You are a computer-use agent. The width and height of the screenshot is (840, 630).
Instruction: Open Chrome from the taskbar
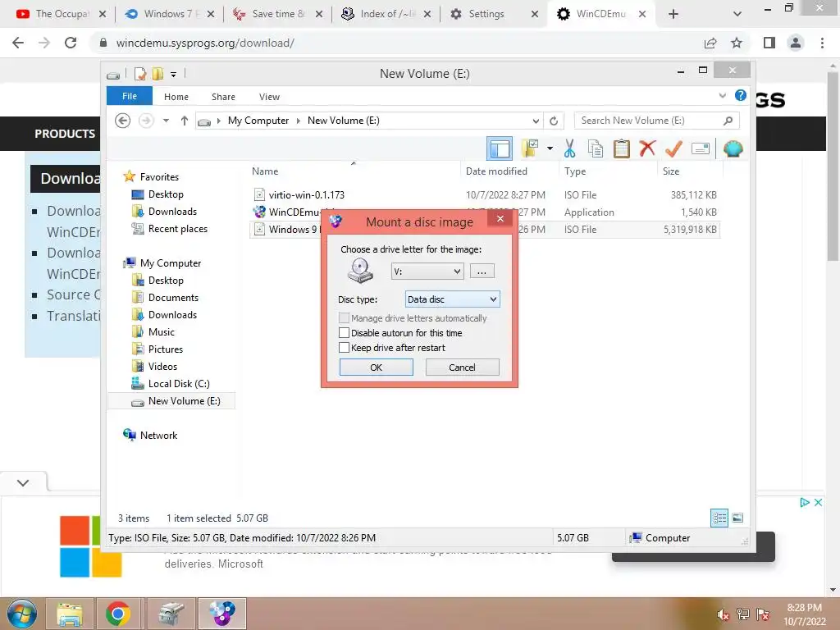[x=118, y=614]
